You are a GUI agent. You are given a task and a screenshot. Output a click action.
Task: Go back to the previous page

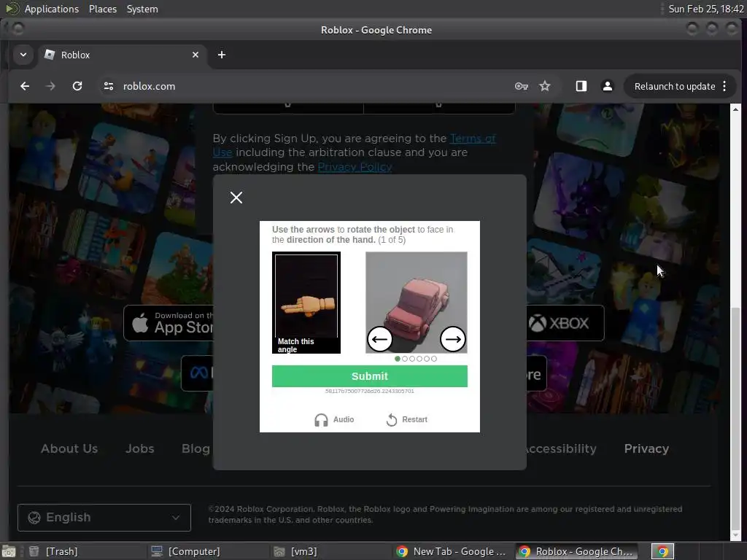(x=25, y=86)
